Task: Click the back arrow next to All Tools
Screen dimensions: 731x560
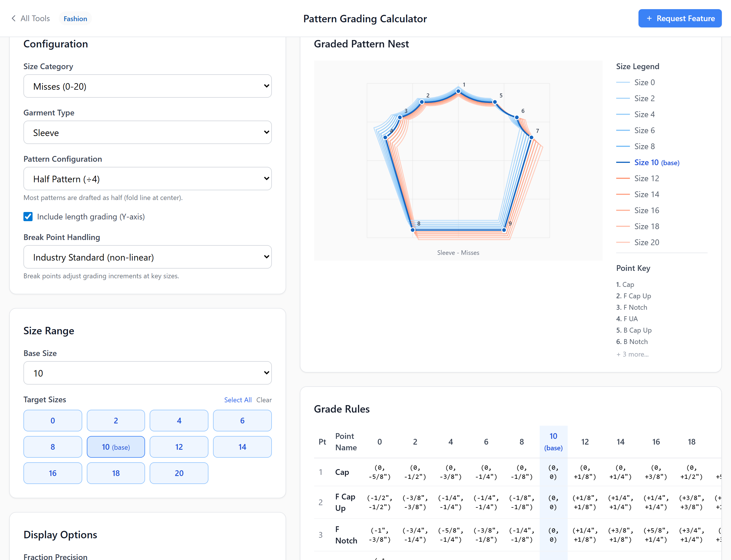Action: click(13, 18)
